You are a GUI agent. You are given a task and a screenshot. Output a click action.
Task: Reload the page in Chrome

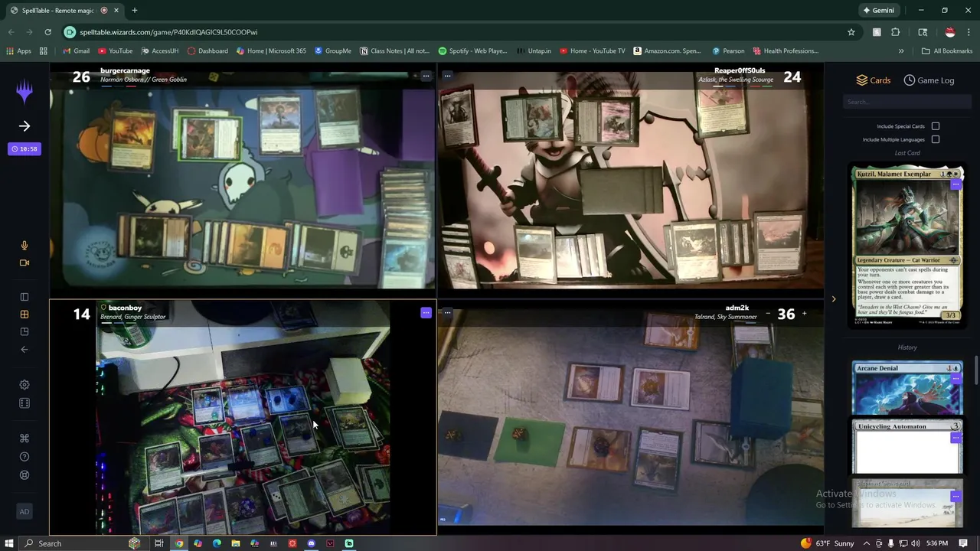click(47, 32)
